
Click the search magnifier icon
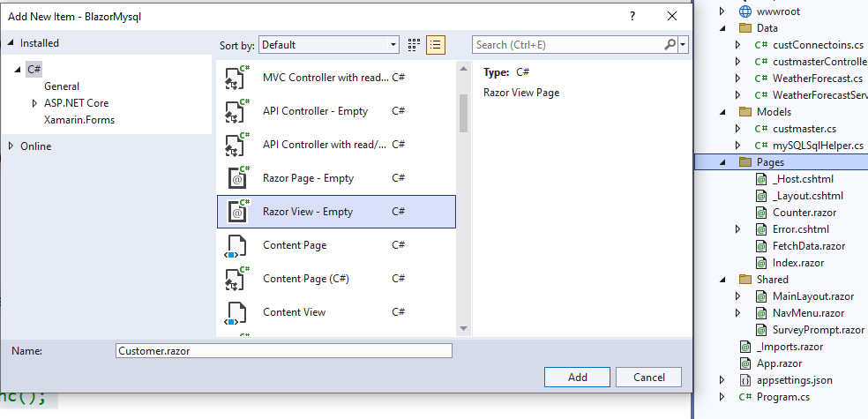pos(670,45)
